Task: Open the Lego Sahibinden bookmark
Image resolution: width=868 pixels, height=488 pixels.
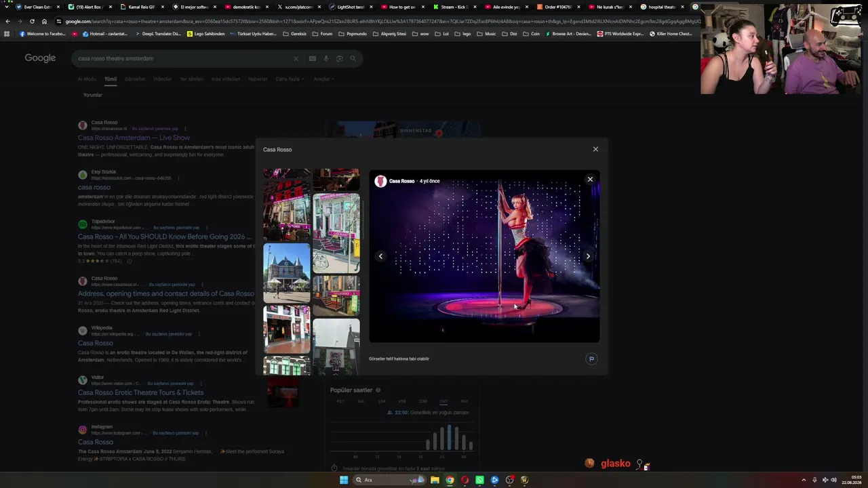Action: click(x=205, y=34)
